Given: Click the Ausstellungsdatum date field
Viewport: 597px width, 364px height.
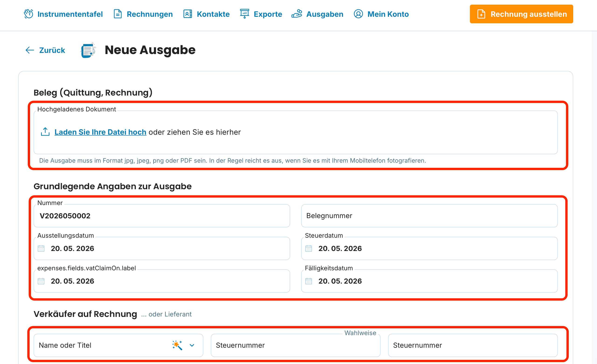Looking at the screenshot, I should (x=162, y=248).
